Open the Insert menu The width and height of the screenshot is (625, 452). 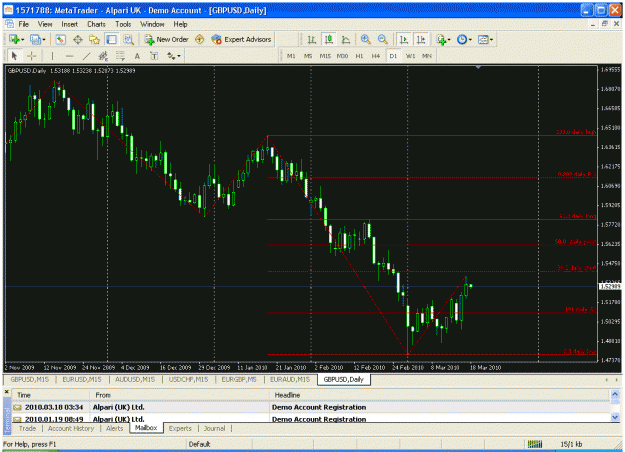(x=69, y=24)
